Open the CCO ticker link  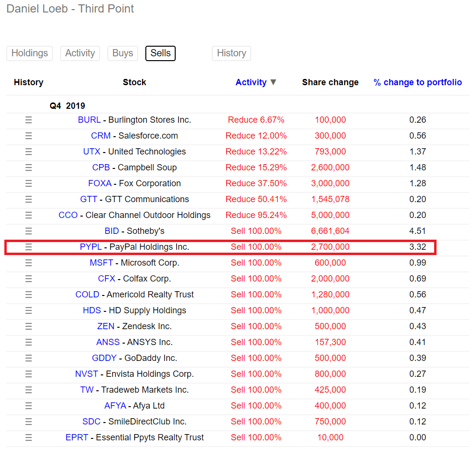(x=68, y=215)
